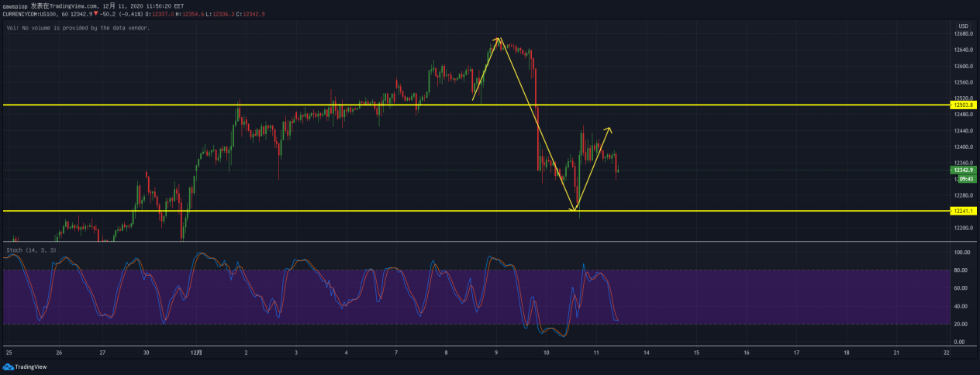Click the 12月 date label on time axis
The height and width of the screenshot is (375, 980).
coord(196,353)
